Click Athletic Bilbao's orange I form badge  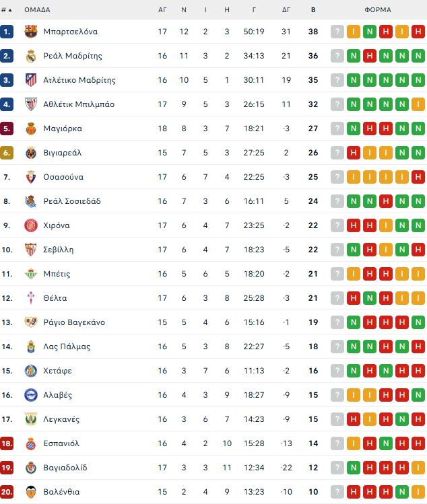[x=418, y=104]
